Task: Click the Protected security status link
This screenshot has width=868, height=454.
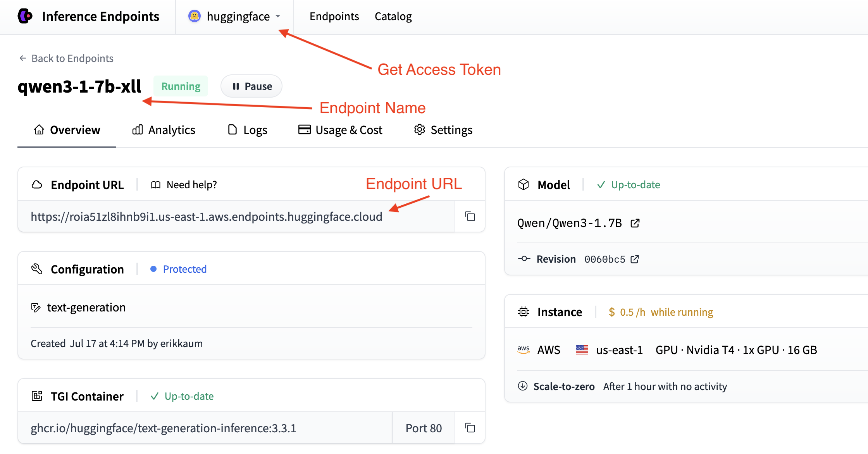Action: (184, 269)
